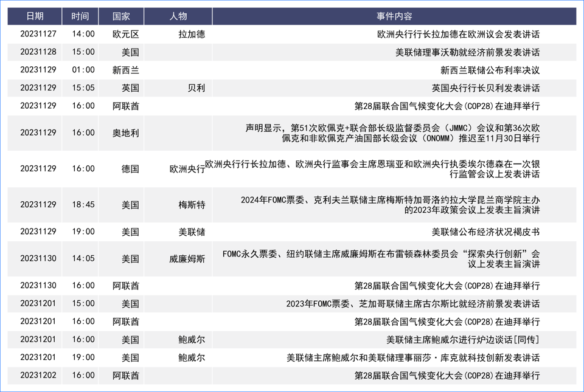Viewport: 584px width, 392px height.
Task: Select country cell 奥地利
Action: point(126,132)
